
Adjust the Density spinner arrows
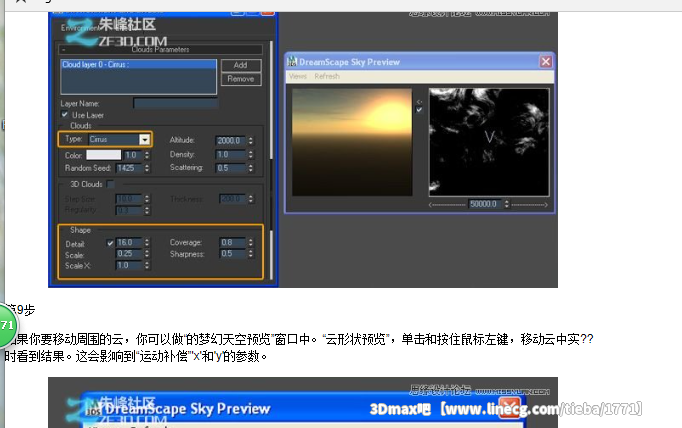251,154
